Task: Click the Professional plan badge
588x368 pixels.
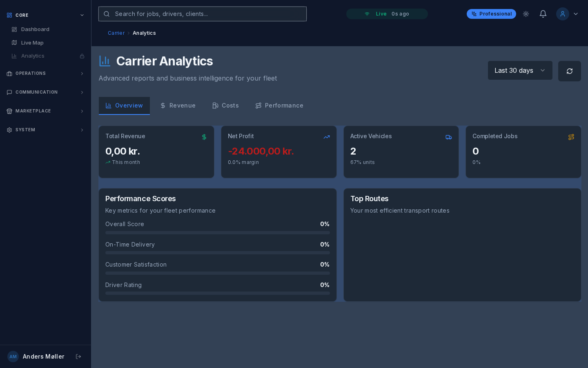Action: coord(491,14)
